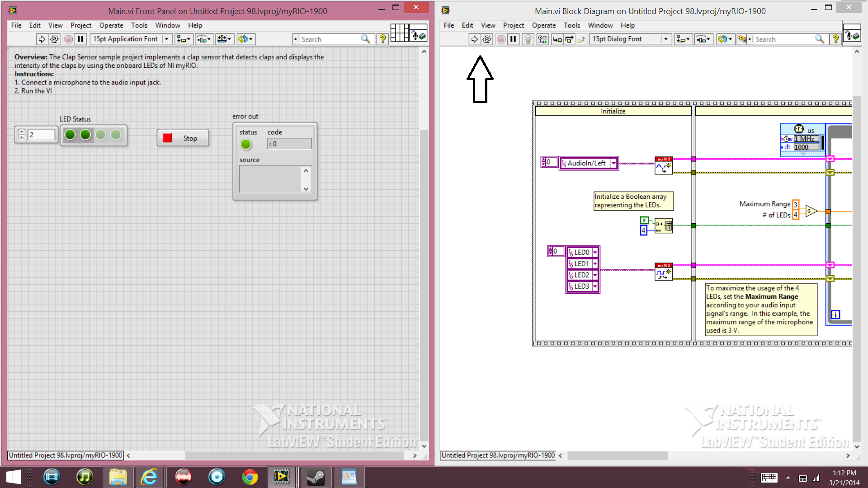Viewport: 868px width, 488px height.
Task: Open Align Objects menu in Block Diagram toolbar
Action: pyautogui.click(x=683, y=39)
